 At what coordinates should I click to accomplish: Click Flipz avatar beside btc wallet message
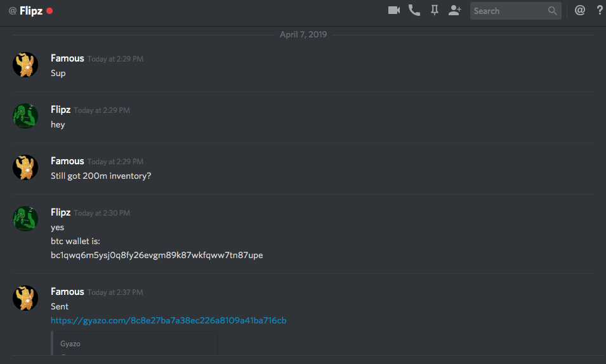[x=25, y=219]
